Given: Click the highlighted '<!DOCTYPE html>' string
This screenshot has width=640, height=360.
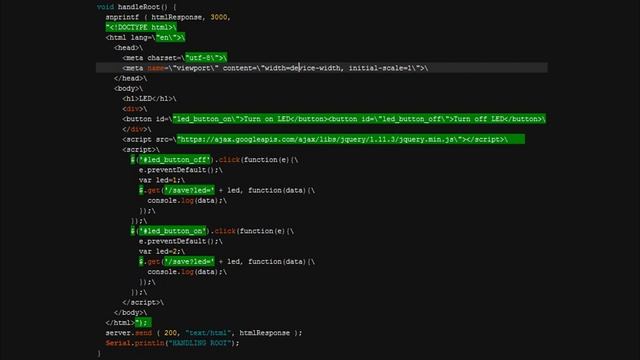Looking at the screenshot, I should pos(141,27).
